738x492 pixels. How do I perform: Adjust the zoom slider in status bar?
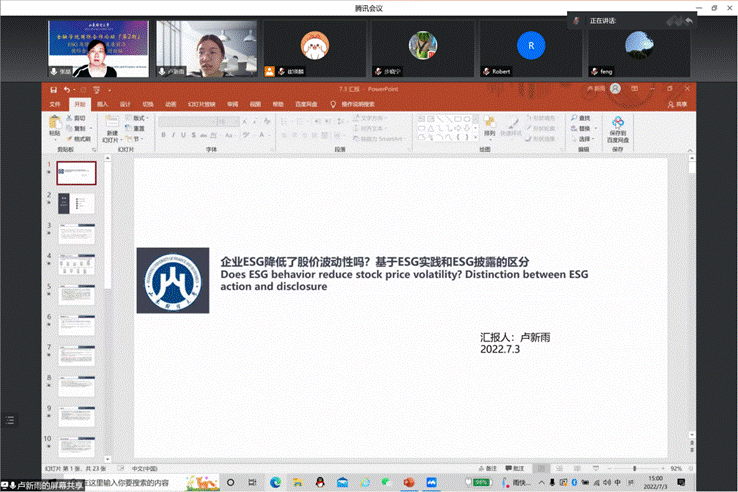click(x=633, y=468)
